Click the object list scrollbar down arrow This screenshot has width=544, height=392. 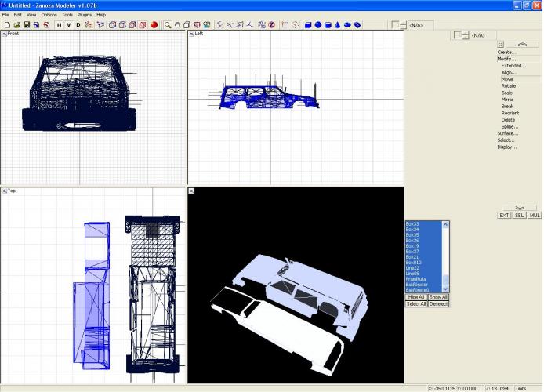[447, 290]
